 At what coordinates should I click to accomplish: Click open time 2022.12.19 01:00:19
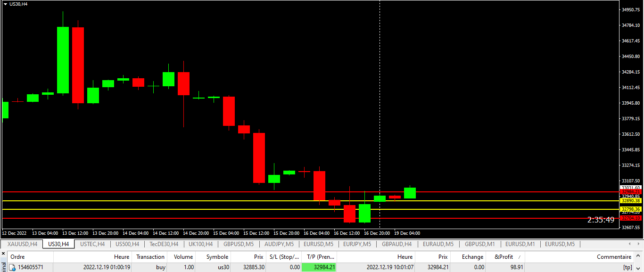tap(107, 267)
